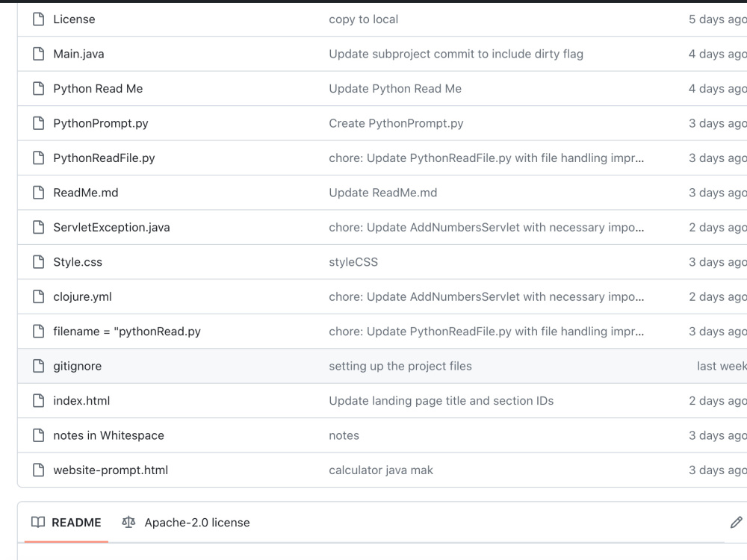Click the file icon beside License

point(39,19)
